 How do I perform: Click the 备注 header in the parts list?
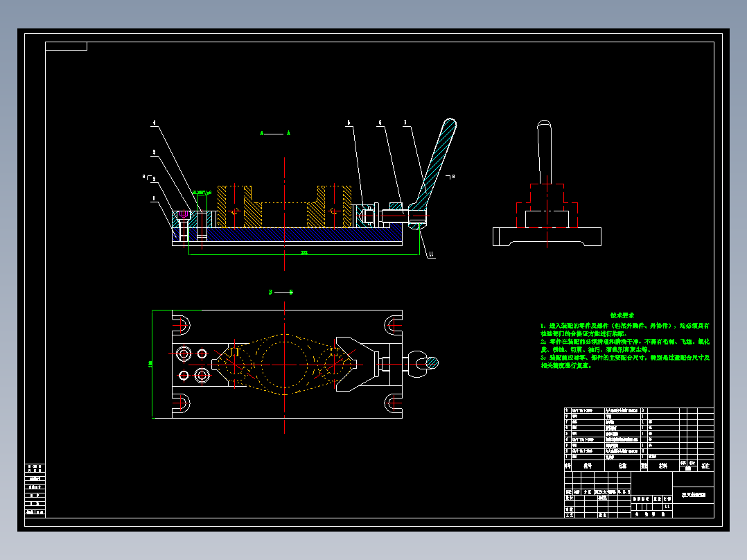(705, 466)
